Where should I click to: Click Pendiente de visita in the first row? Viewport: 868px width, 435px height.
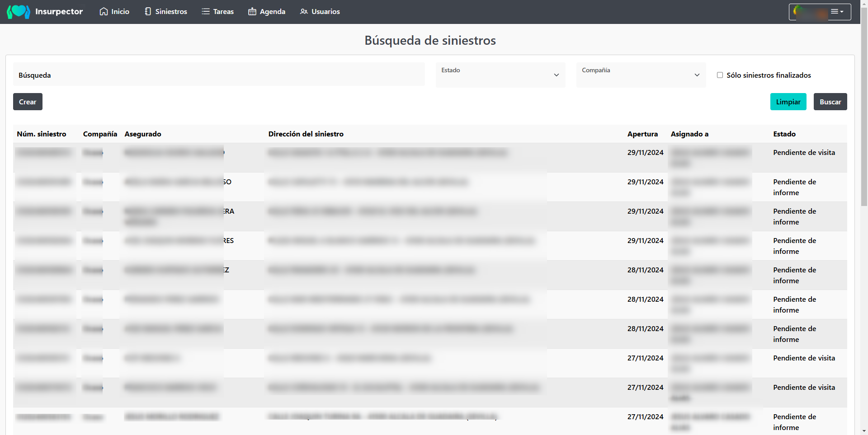pyautogui.click(x=804, y=153)
